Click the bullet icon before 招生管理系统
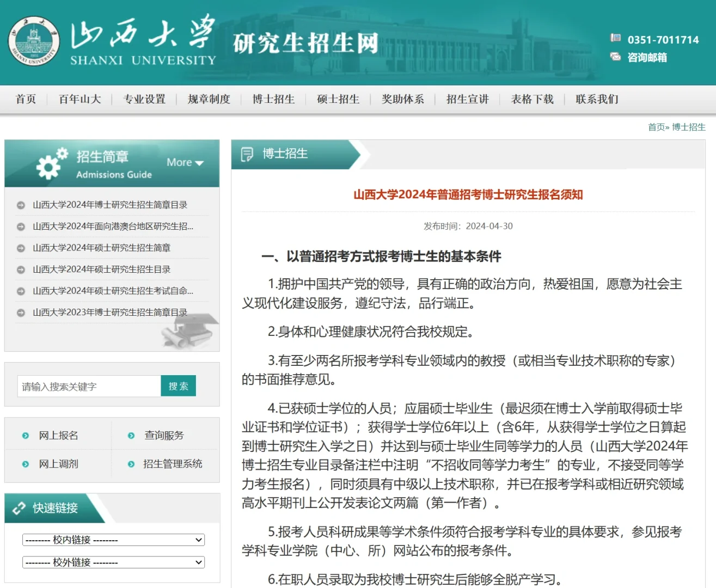Viewport: 716px width, 588px height. point(131,464)
